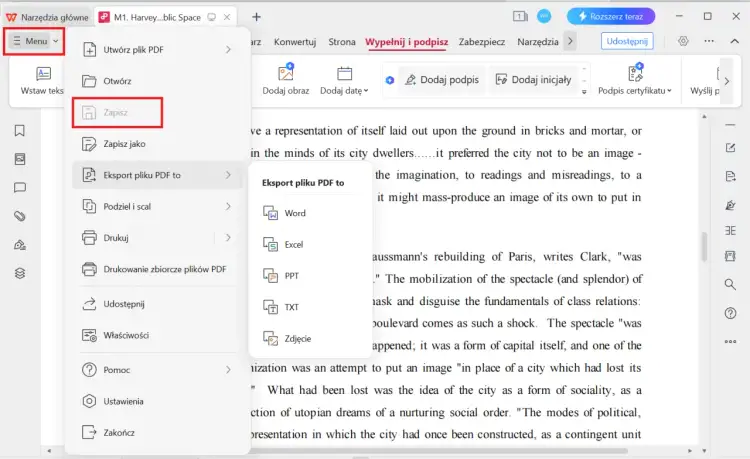This screenshot has width=750, height=459.
Task: Open comments panel in left sidebar
Action: (x=20, y=188)
